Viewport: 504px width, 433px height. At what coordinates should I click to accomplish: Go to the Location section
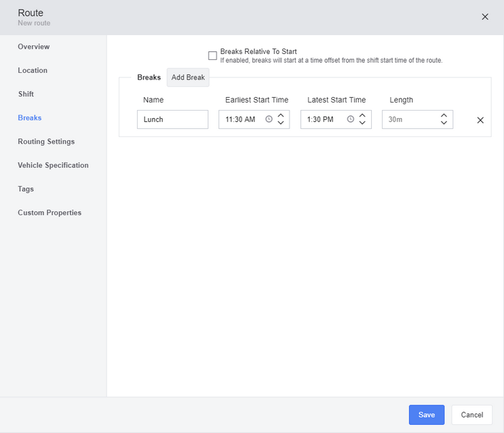[x=32, y=70]
